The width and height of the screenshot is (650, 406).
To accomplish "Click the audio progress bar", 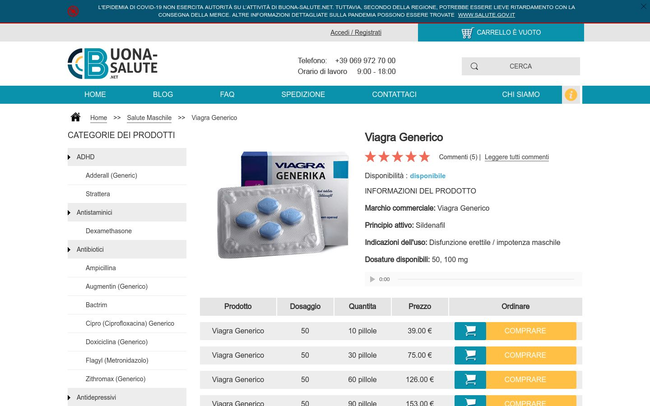I will pos(486,279).
